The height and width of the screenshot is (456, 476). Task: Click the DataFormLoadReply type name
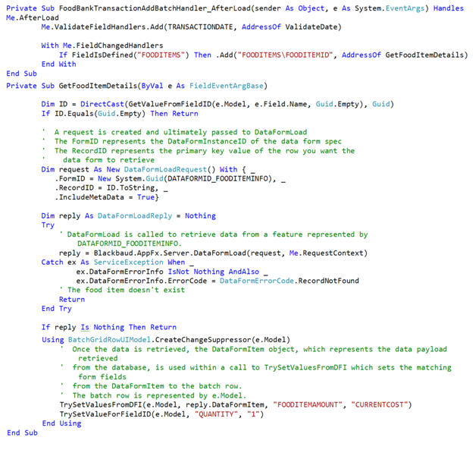[x=135, y=216]
